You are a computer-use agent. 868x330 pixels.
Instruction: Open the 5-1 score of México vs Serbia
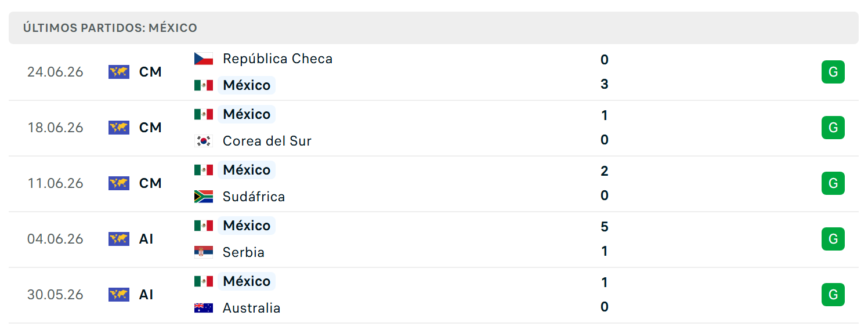605,239
